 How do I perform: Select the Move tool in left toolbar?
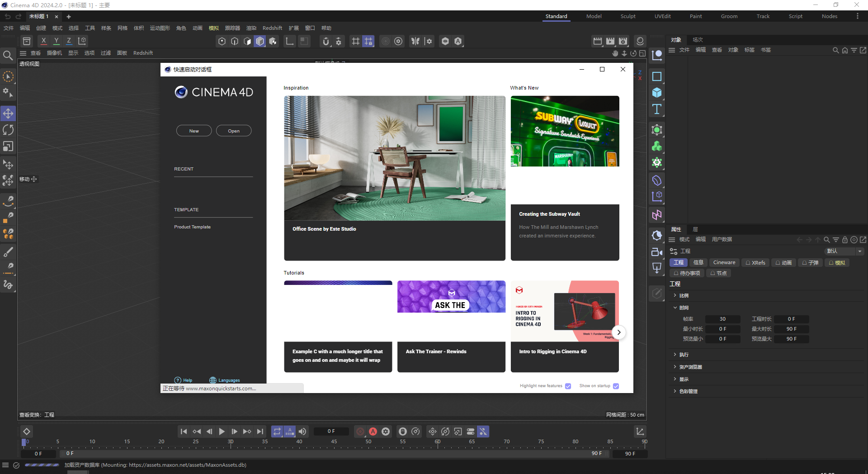pos(8,114)
